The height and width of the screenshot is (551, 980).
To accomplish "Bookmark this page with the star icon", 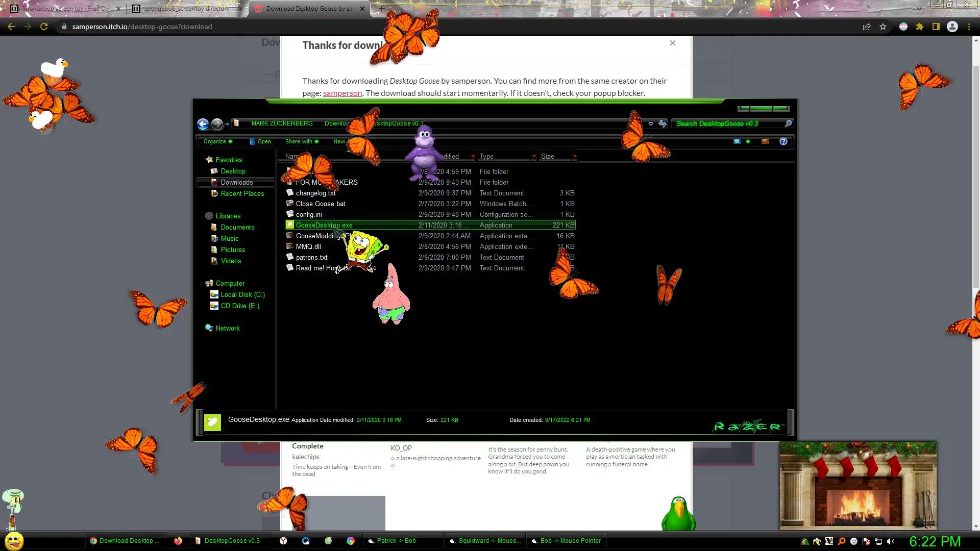I will coord(883,27).
